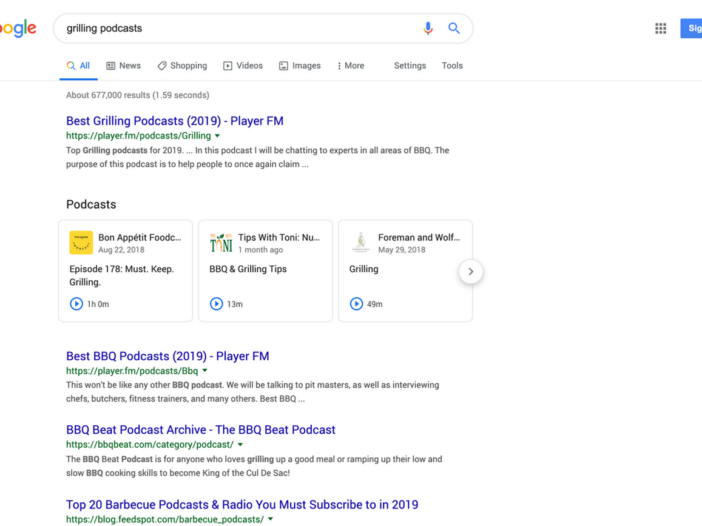
Task: Click the blue search magnifier icon
Action: 454,28
